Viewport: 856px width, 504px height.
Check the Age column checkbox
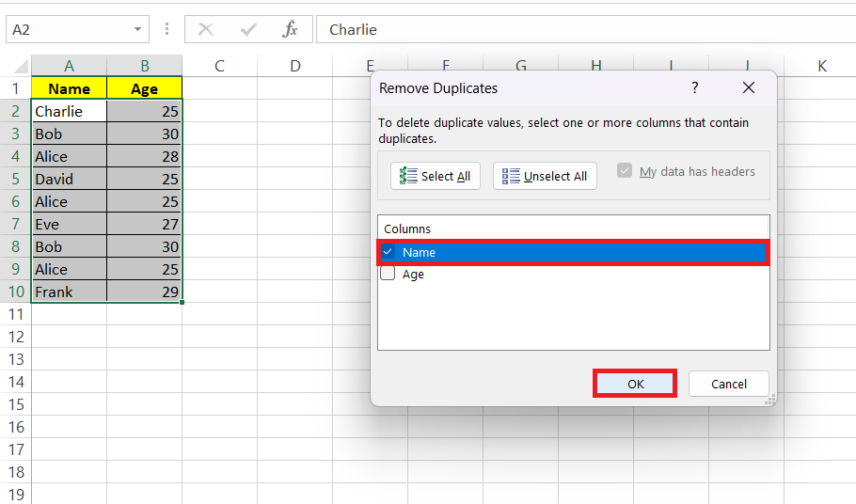tap(388, 273)
